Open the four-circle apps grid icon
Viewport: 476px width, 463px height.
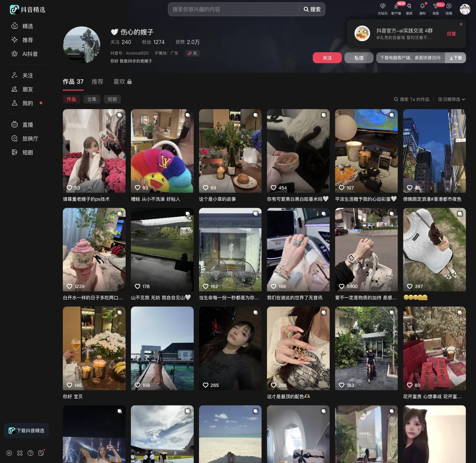tap(20, 453)
